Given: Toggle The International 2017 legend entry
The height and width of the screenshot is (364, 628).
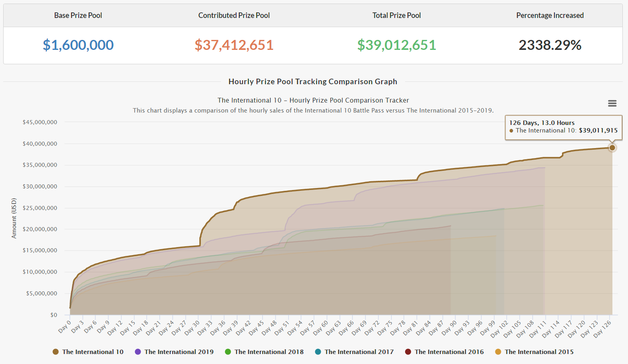Looking at the screenshot, I should [x=359, y=352].
